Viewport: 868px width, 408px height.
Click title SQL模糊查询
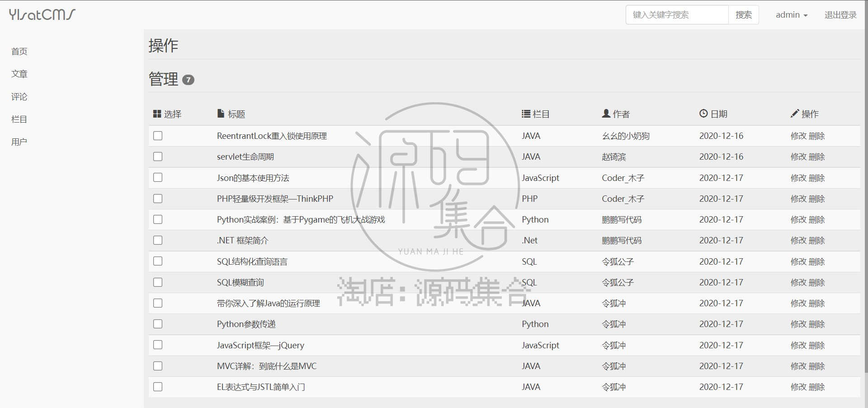(240, 283)
